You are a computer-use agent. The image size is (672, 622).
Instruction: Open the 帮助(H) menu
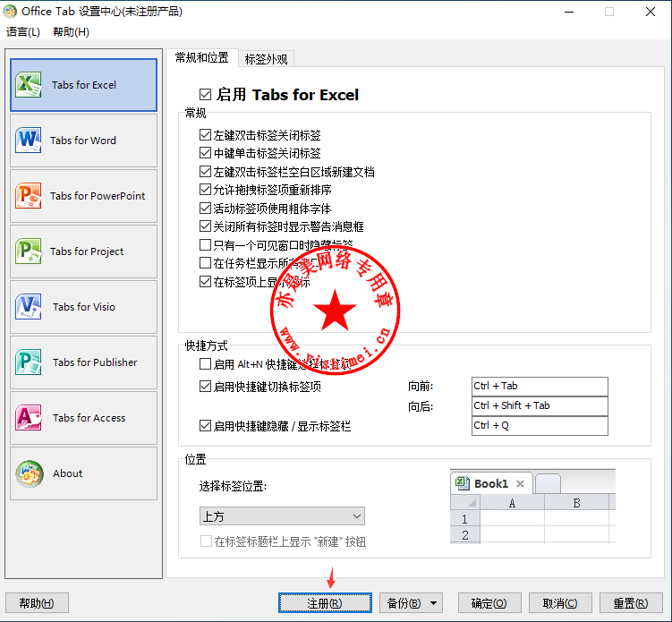point(72,31)
